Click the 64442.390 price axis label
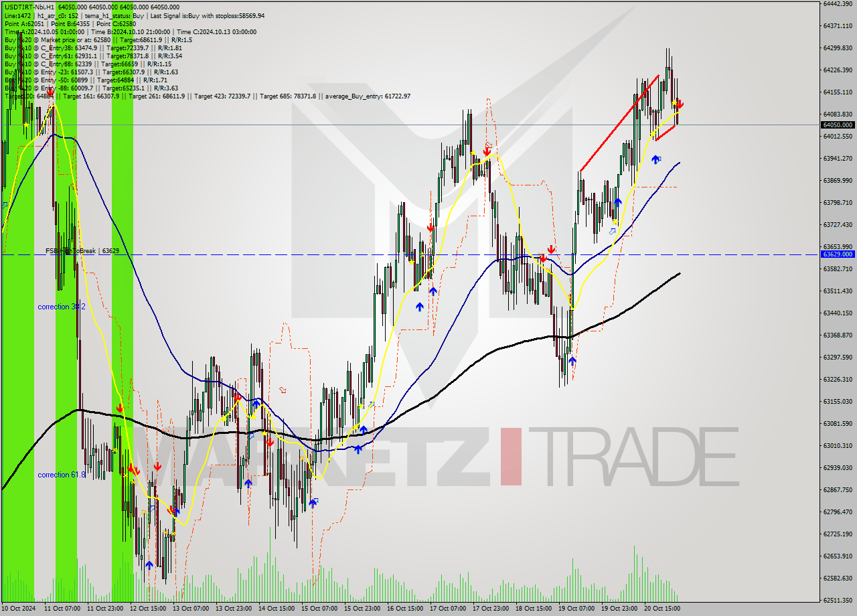Viewport: 857px width, 616px height. click(x=838, y=3)
